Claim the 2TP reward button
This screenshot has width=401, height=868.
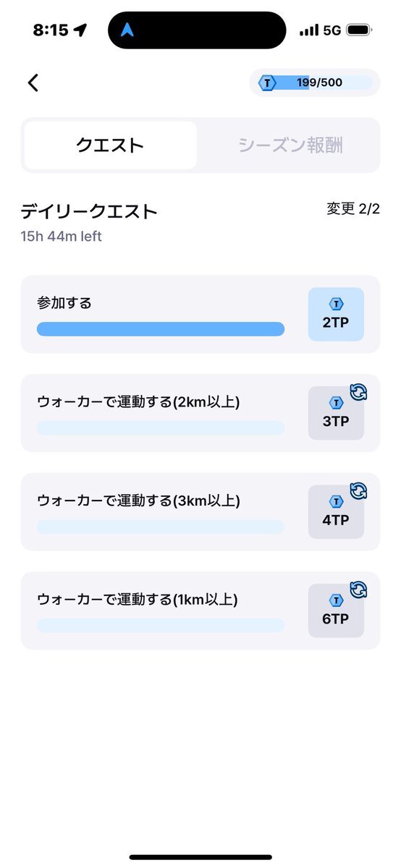tap(336, 315)
